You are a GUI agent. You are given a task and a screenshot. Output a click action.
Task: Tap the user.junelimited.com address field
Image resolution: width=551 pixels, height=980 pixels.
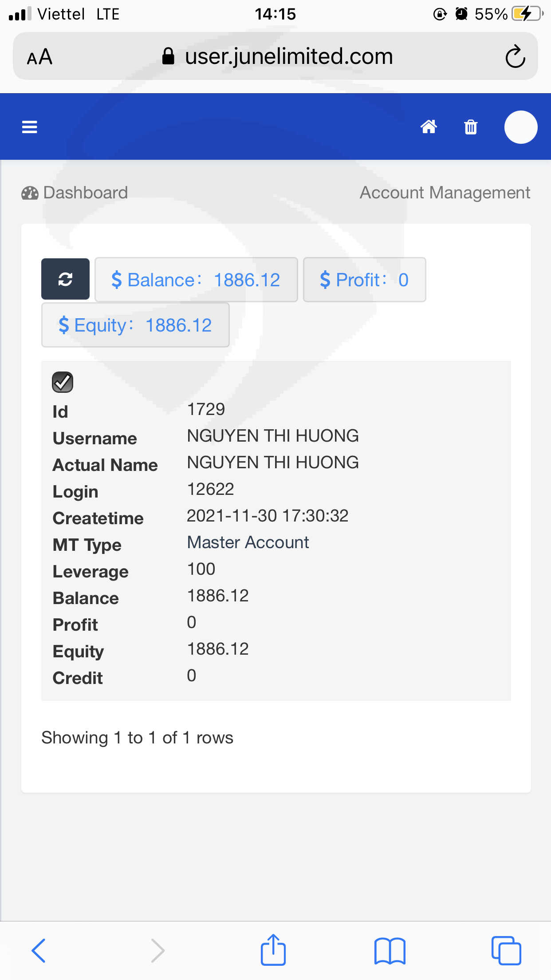pyautogui.click(x=275, y=56)
